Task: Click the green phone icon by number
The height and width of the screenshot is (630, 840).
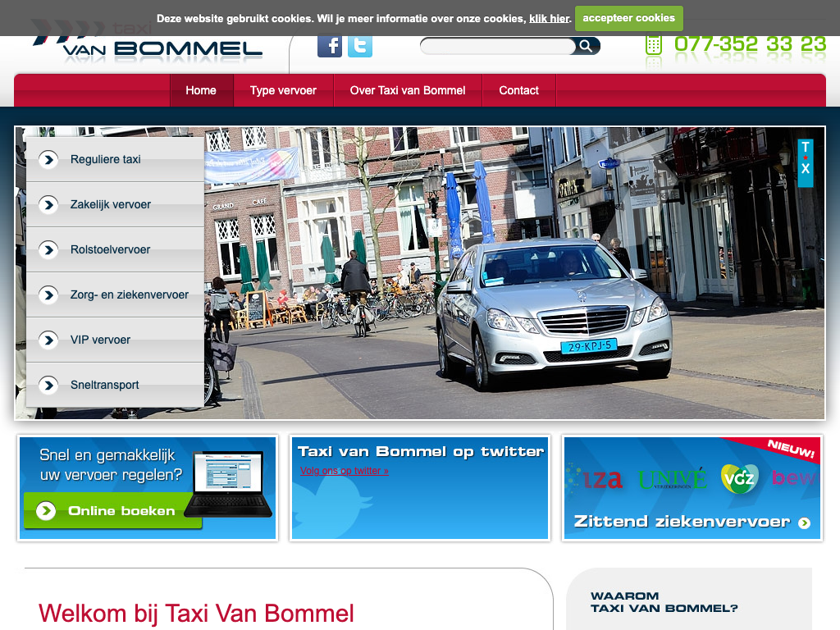Action: click(654, 44)
